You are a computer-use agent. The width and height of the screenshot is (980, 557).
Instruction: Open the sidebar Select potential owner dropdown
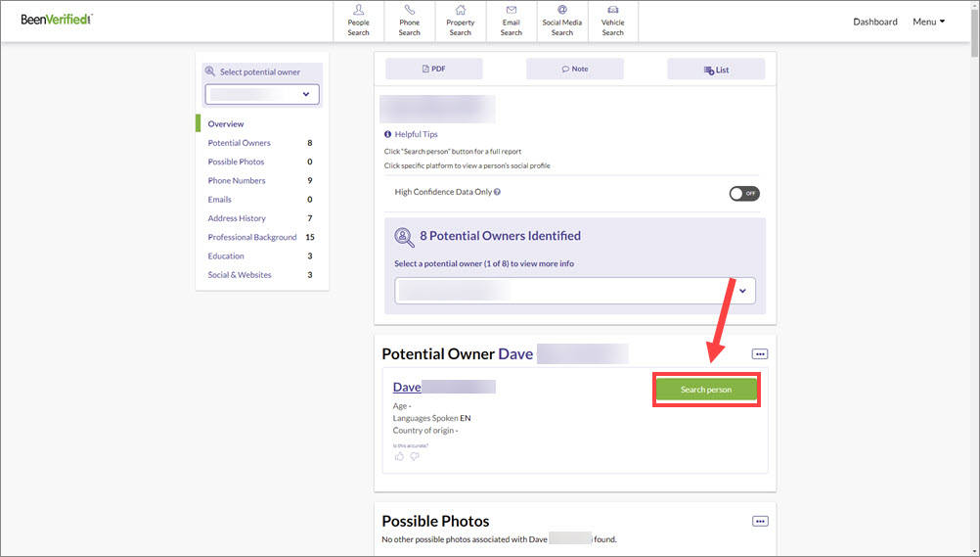(x=262, y=95)
